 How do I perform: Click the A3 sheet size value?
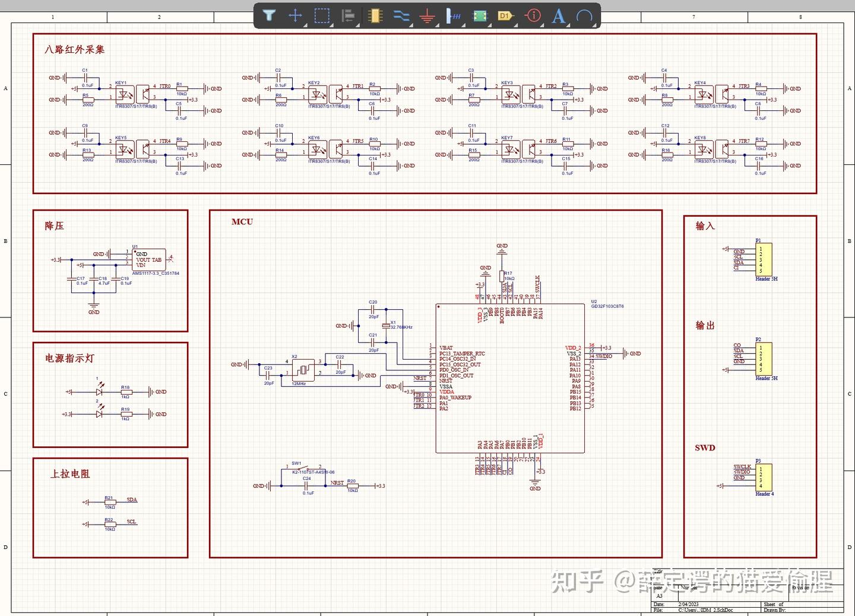(x=659, y=596)
